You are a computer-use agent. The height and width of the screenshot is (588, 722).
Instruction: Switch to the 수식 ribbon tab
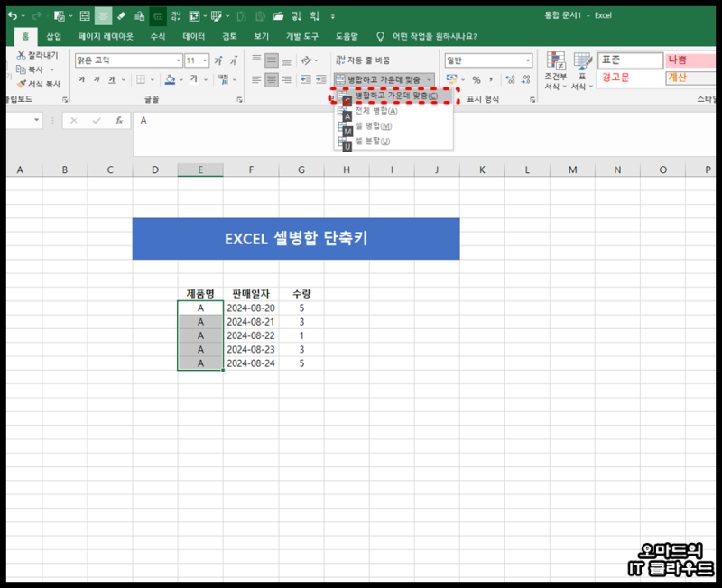(x=158, y=36)
